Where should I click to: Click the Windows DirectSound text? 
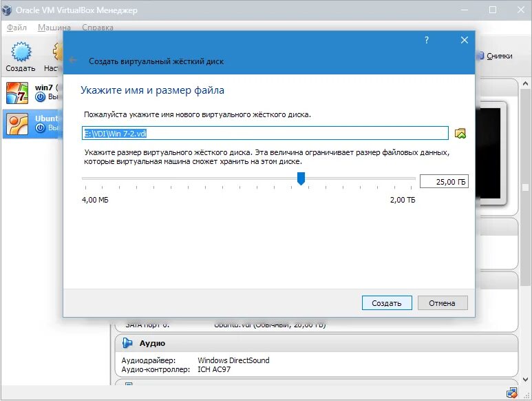point(233,360)
